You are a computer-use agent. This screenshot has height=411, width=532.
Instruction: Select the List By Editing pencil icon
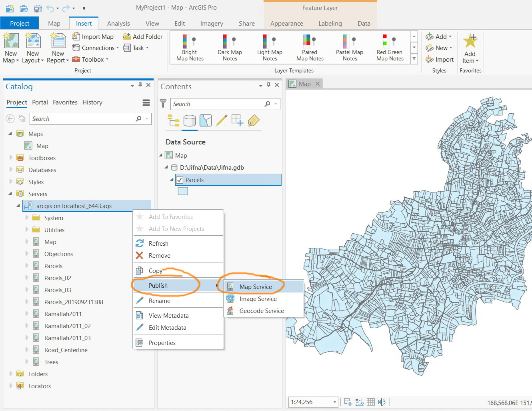(221, 120)
